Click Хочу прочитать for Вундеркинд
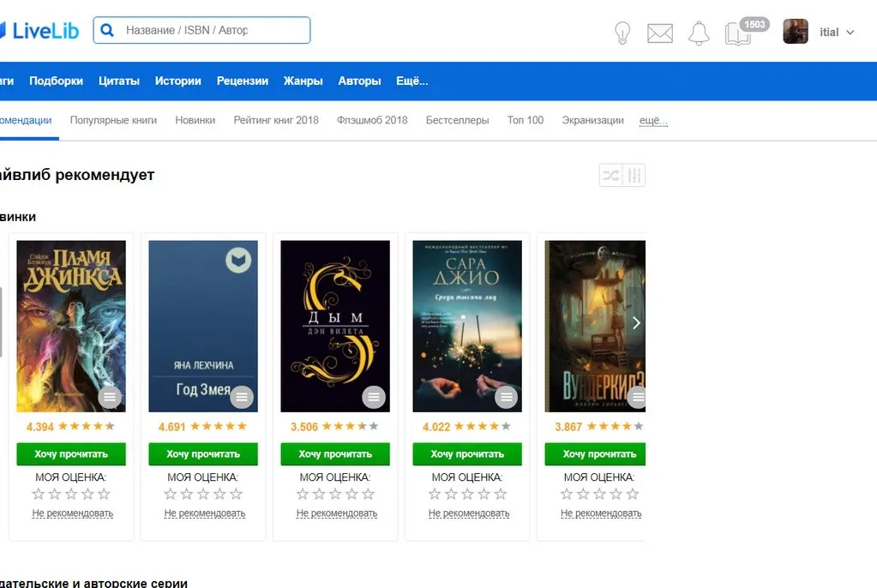877x588 pixels. 595,454
